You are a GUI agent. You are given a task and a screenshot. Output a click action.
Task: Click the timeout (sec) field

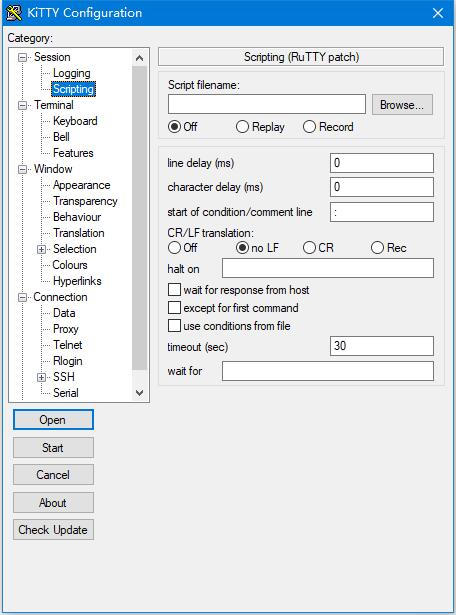coord(382,346)
